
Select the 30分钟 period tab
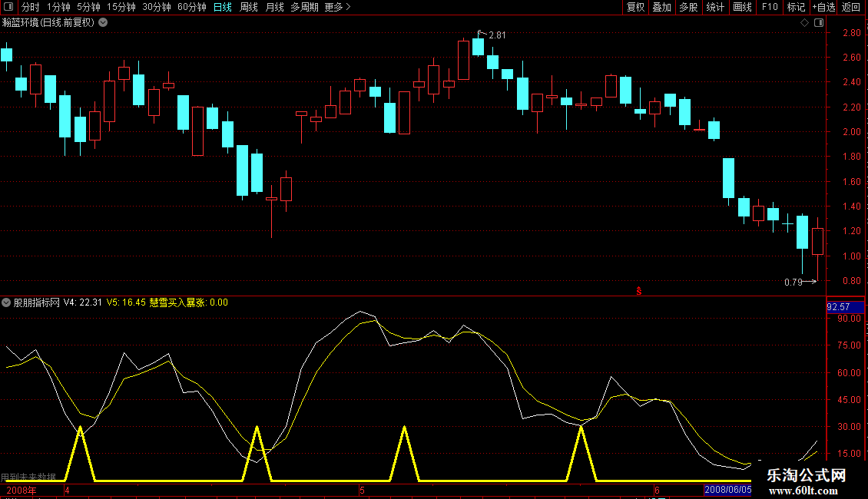pyautogui.click(x=157, y=7)
